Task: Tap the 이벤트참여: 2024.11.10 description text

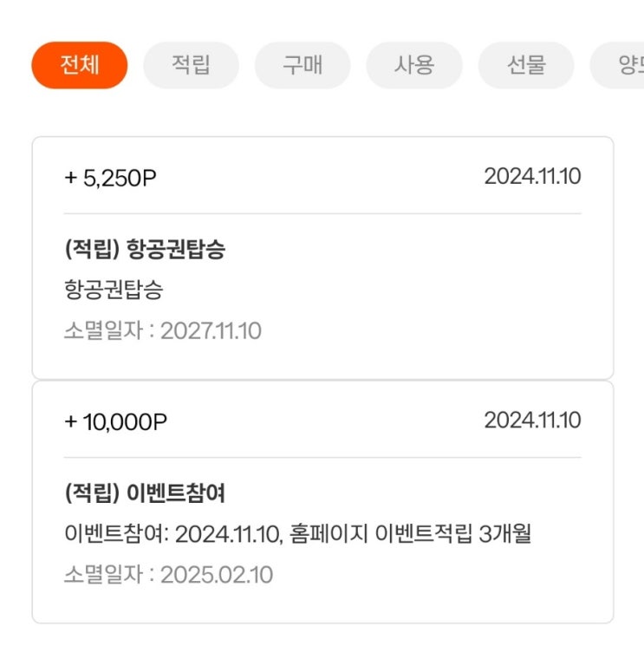Action: [x=173, y=534]
